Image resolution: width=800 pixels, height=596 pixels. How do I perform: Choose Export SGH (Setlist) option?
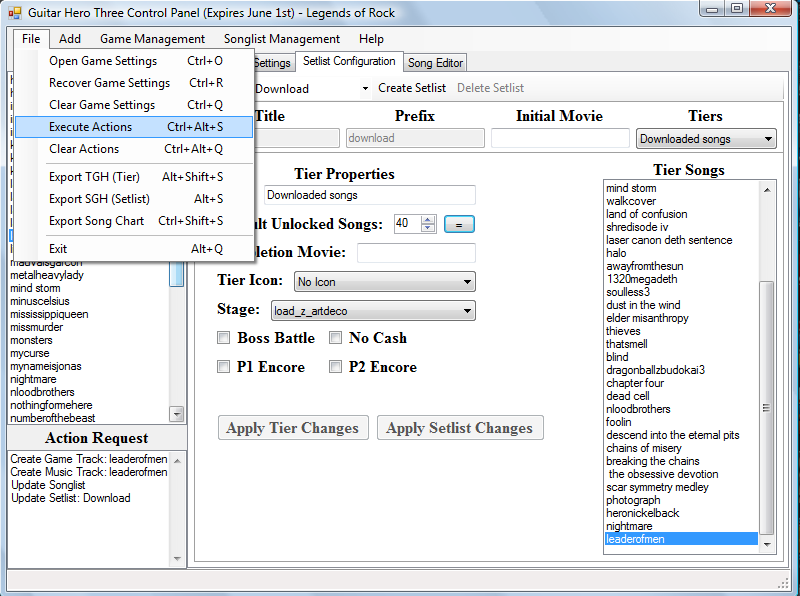[x=135, y=198]
